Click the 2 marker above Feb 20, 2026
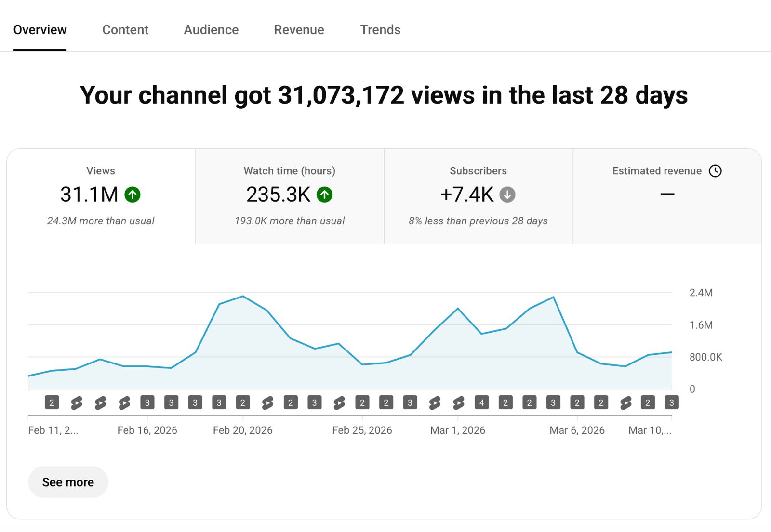Viewport: 771px width, 532px height. [243, 402]
